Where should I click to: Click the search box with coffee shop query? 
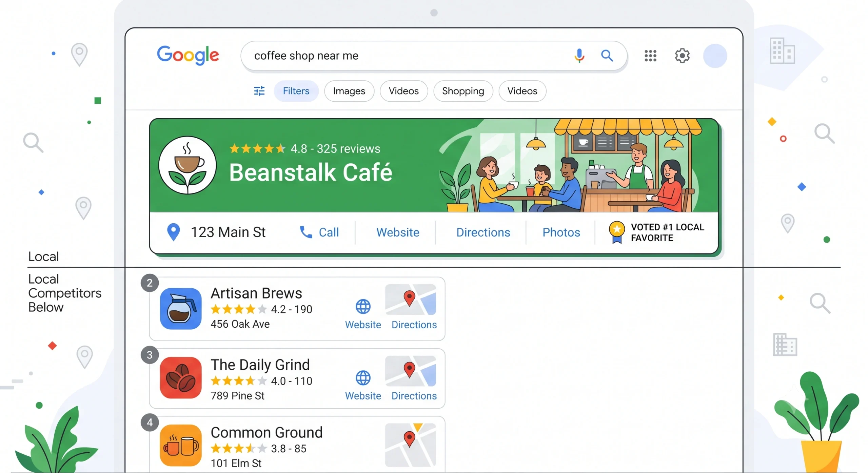[x=434, y=56]
